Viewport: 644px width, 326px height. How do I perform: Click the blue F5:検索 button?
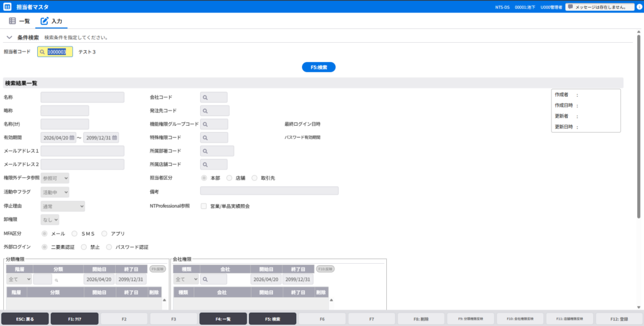coord(319,67)
